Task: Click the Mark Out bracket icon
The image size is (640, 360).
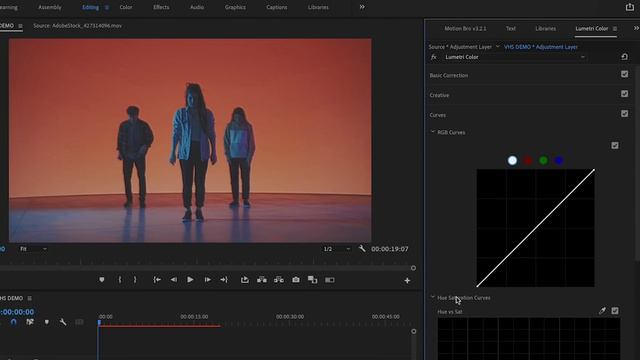Action: (135, 280)
